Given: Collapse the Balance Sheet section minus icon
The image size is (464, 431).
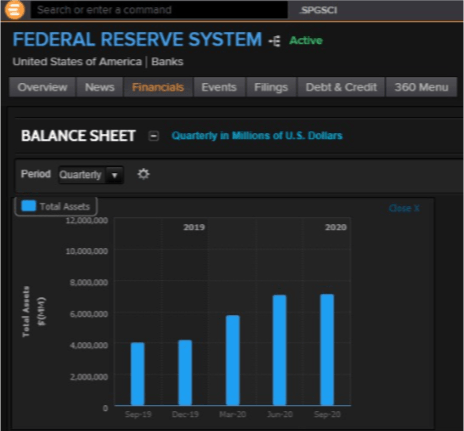Looking at the screenshot, I should [154, 136].
